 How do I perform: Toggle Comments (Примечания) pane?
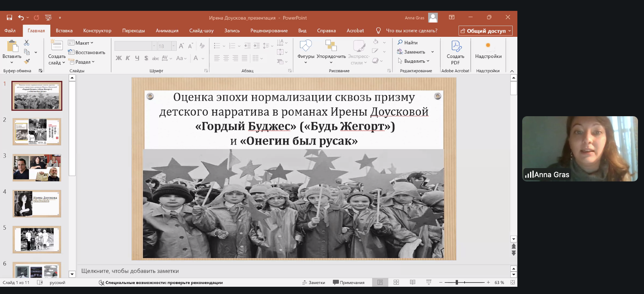click(x=349, y=283)
